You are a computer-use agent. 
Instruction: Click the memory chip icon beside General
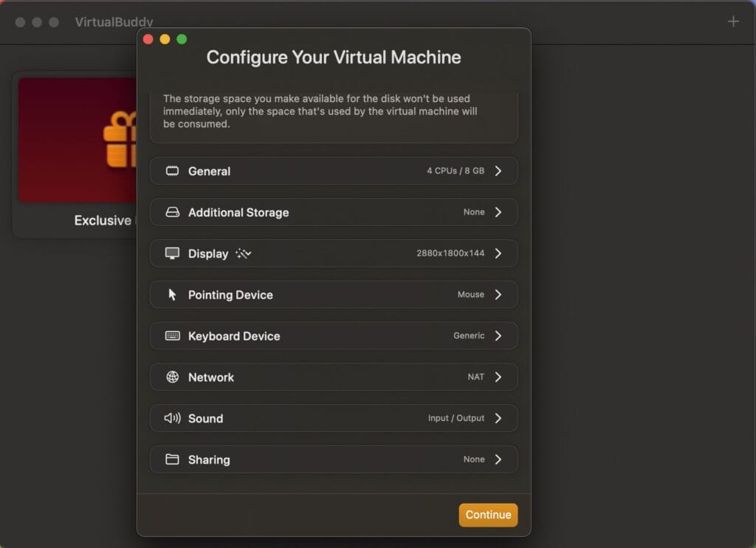(172, 171)
